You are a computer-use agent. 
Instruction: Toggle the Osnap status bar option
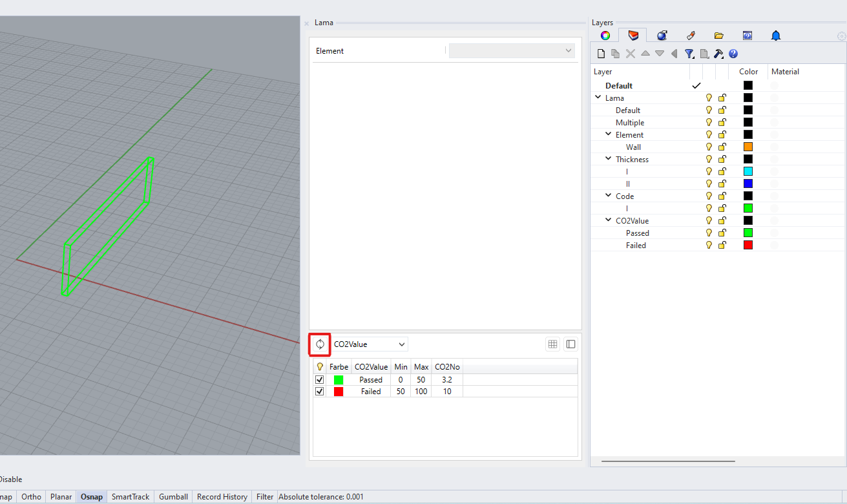92,497
